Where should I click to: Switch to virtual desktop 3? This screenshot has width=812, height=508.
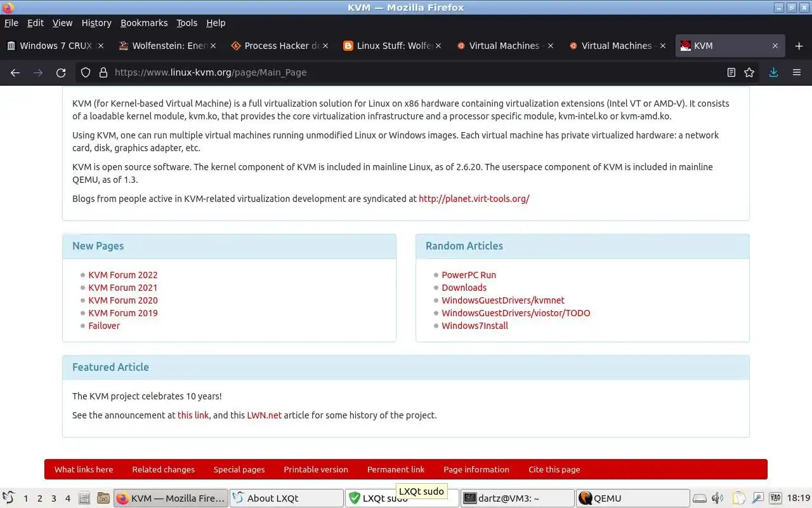(54, 498)
